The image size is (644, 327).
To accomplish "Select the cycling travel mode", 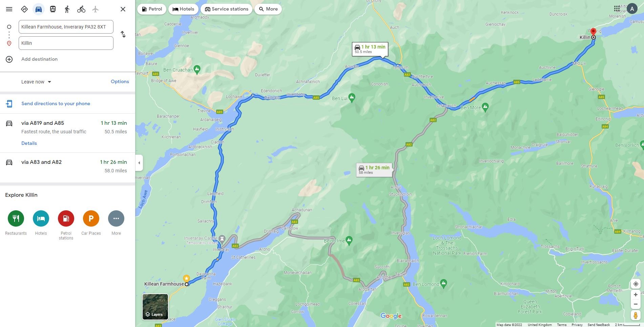I will [81, 9].
